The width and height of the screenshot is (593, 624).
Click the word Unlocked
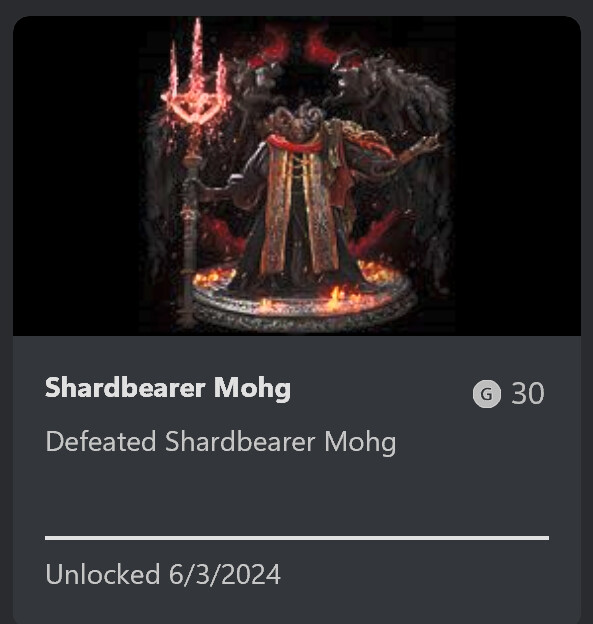pyautogui.click(x=103, y=574)
